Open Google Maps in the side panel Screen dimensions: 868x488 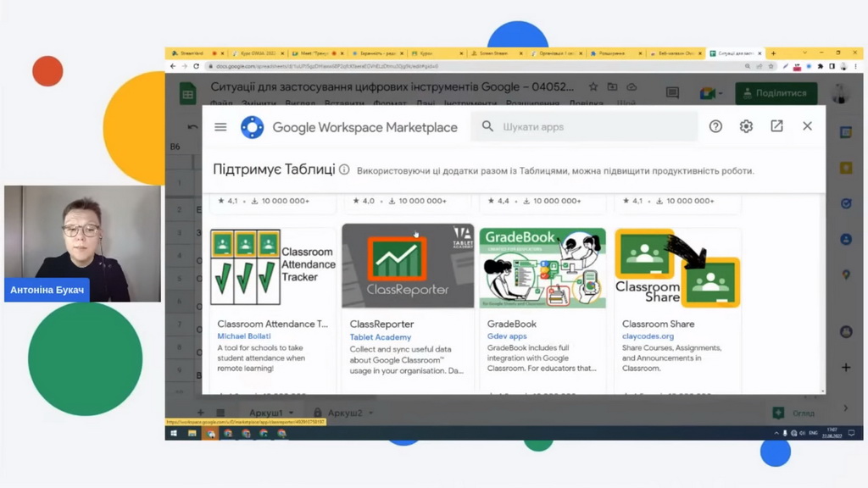coord(846,275)
